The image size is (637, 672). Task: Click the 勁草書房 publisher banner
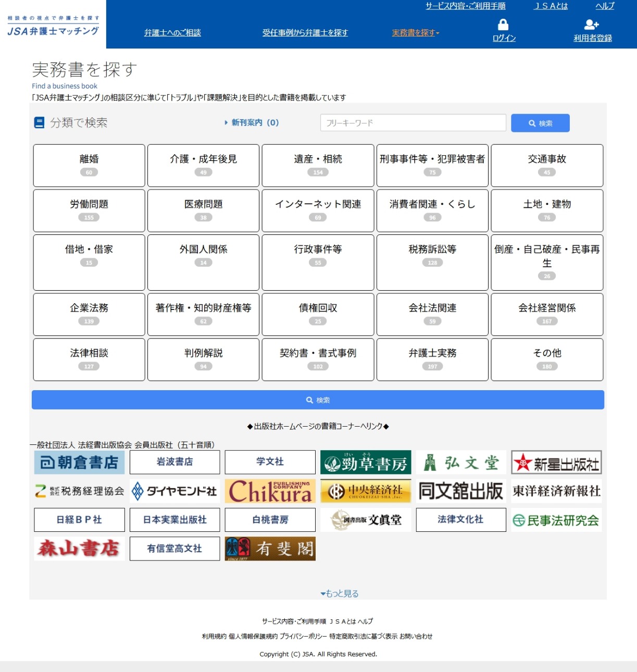(366, 463)
